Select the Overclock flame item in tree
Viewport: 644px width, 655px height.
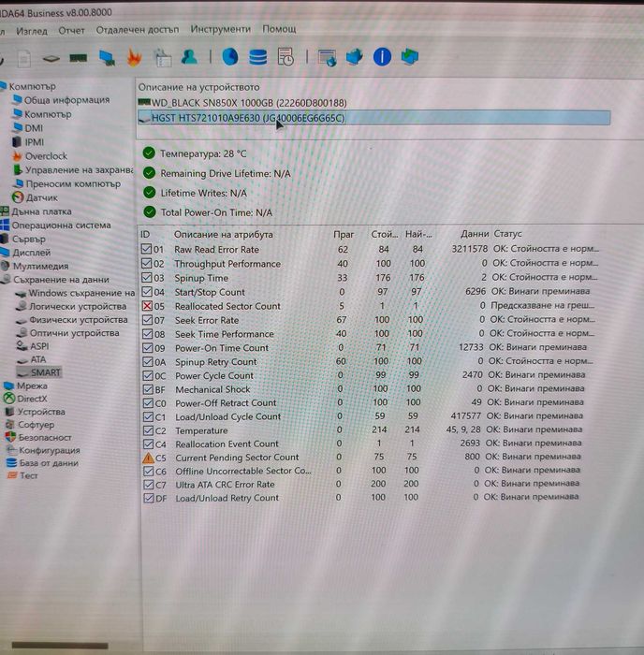point(39,156)
